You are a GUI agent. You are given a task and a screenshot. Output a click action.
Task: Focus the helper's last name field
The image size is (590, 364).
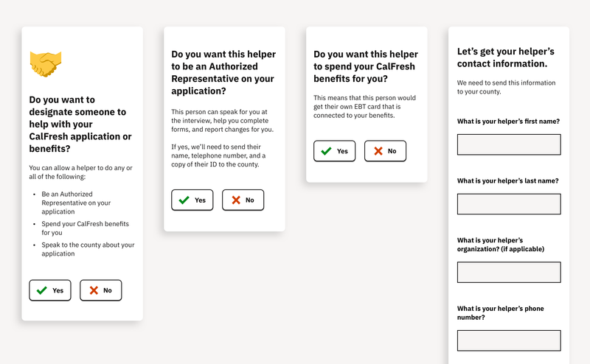click(x=509, y=204)
